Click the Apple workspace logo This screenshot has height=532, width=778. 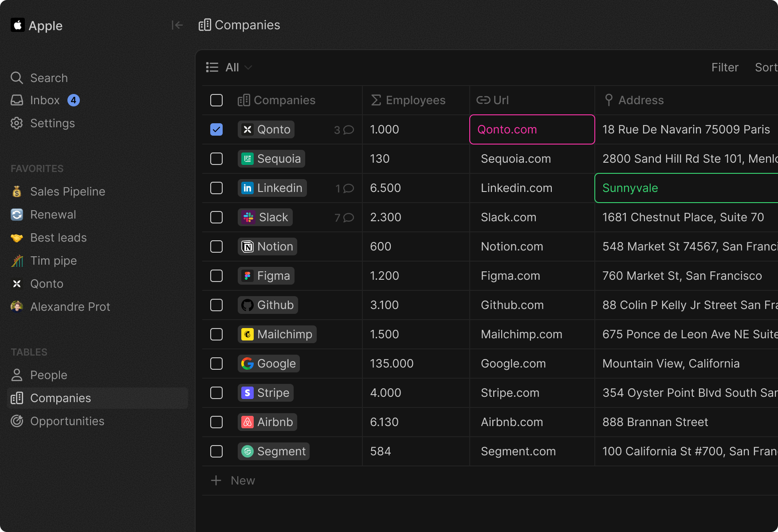17,25
